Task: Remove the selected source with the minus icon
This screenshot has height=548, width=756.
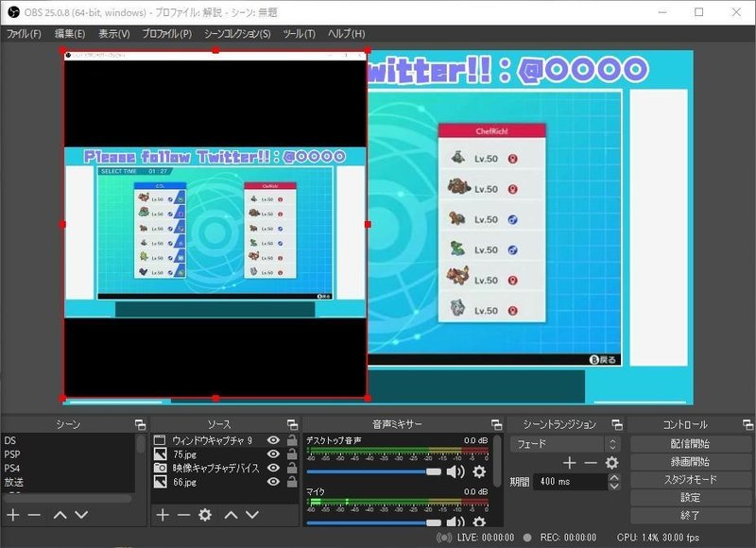Action: 183,515
